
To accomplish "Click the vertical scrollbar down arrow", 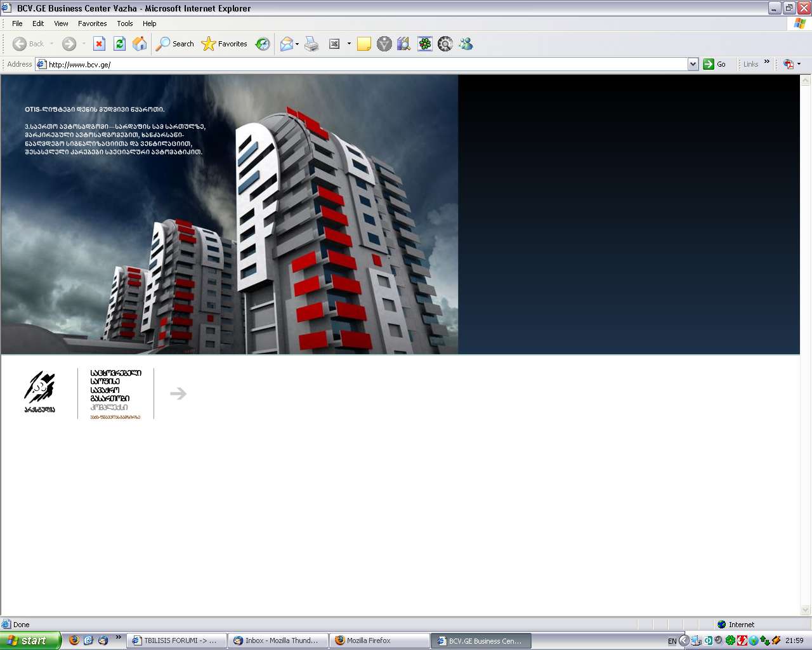I will point(806,611).
